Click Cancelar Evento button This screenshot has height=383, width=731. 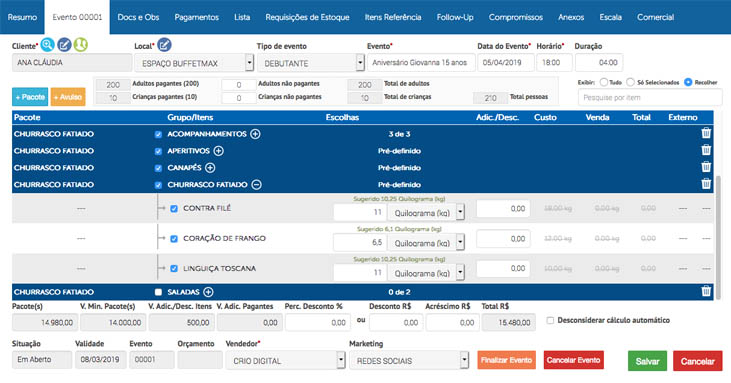click(x=573, y=360)
